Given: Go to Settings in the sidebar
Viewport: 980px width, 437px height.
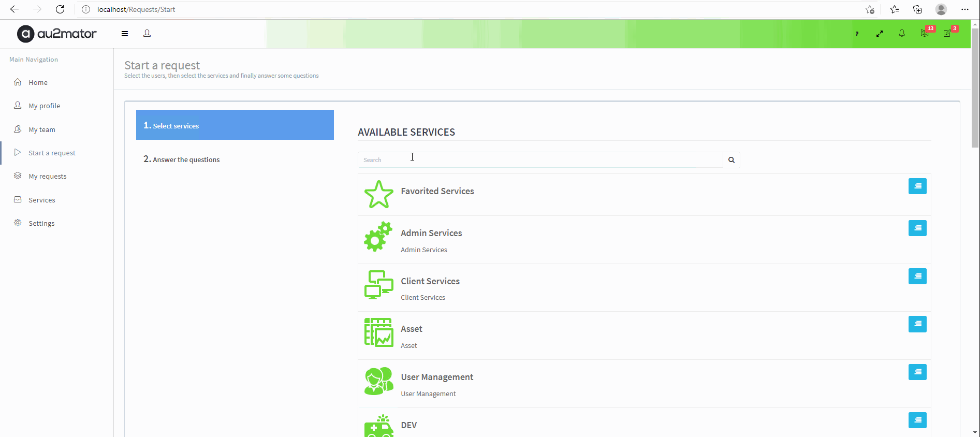Looking at the screenshot, I should coord(41,224).
